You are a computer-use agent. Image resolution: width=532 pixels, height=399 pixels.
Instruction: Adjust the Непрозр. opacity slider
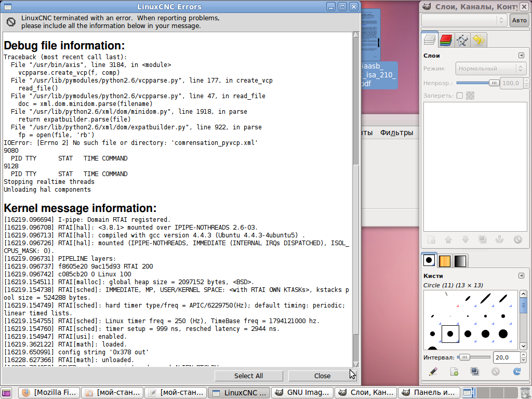point(478,83)
